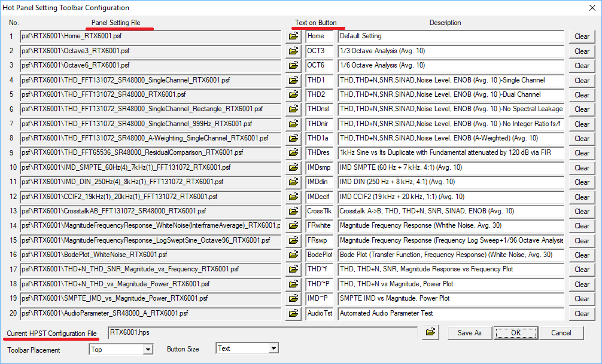Click folder icon in AudioTst row 20
The height and width of the screenshot is (364, 602).
point(293,314)
